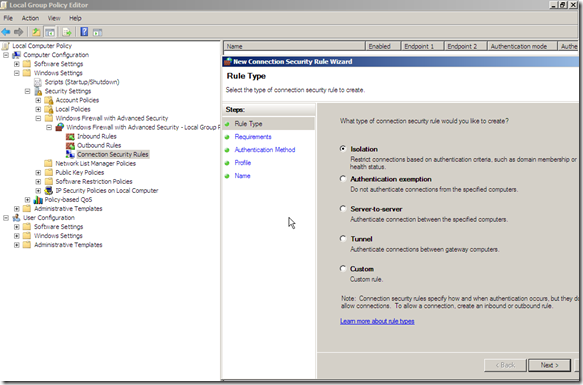Expand the Account Policies node

pyautogui.click(x=38, y=100)
